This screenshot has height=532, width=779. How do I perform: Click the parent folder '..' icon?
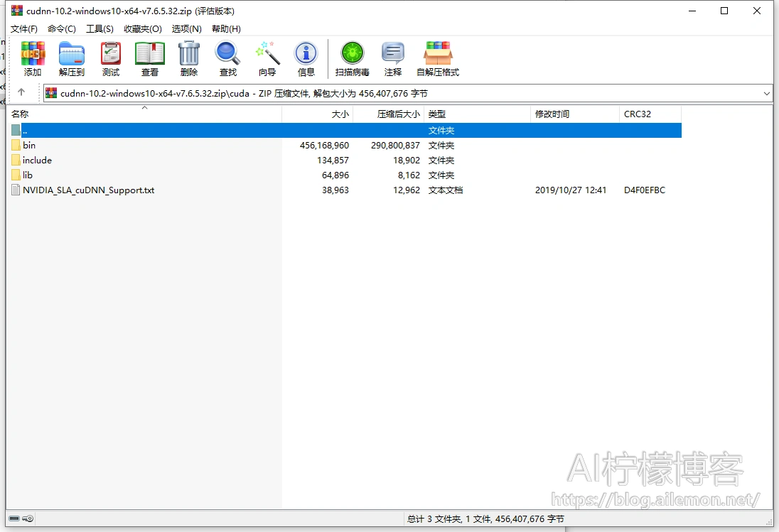16,131
